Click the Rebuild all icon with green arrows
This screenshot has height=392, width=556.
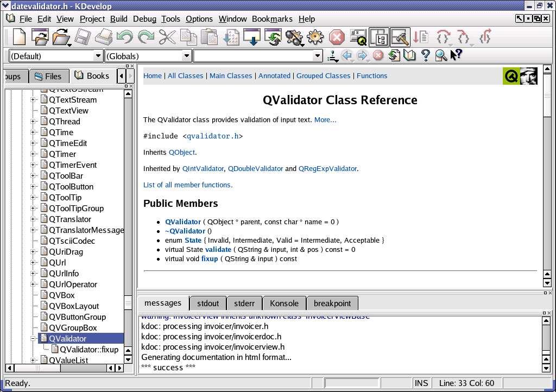273,37
